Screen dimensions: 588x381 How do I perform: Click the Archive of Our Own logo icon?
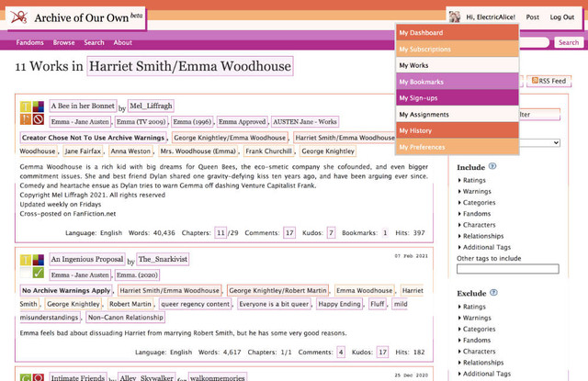tap(18, 17)
